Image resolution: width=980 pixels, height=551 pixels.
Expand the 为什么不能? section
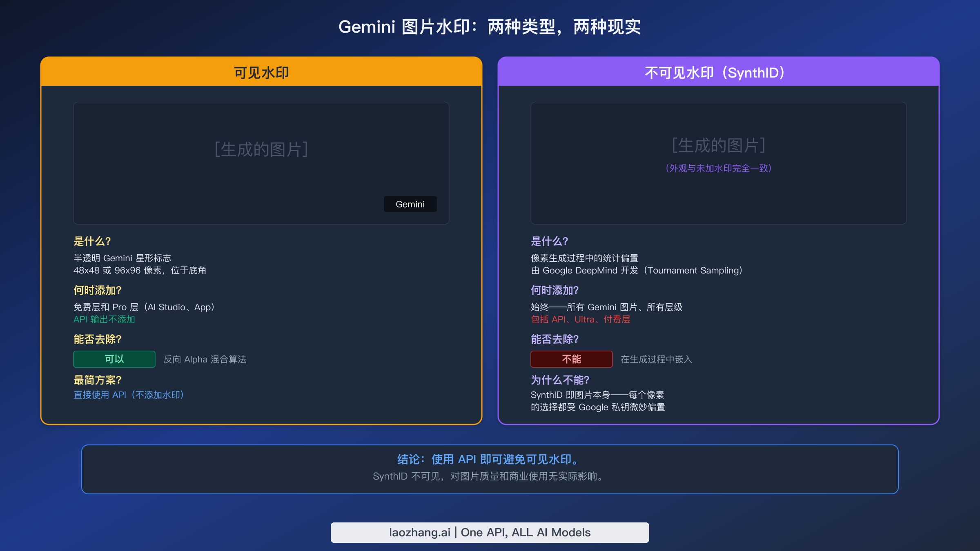click(x=559, y=380)
